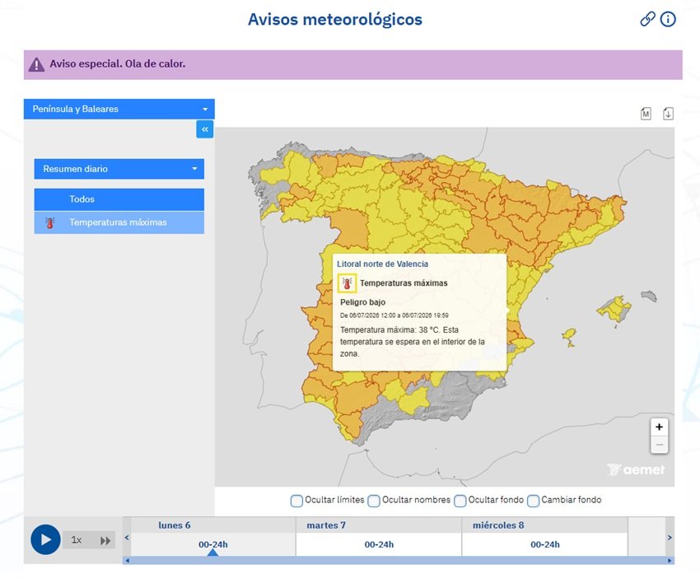
Task: Click the miércoles 8 day header
Action: 498,525
